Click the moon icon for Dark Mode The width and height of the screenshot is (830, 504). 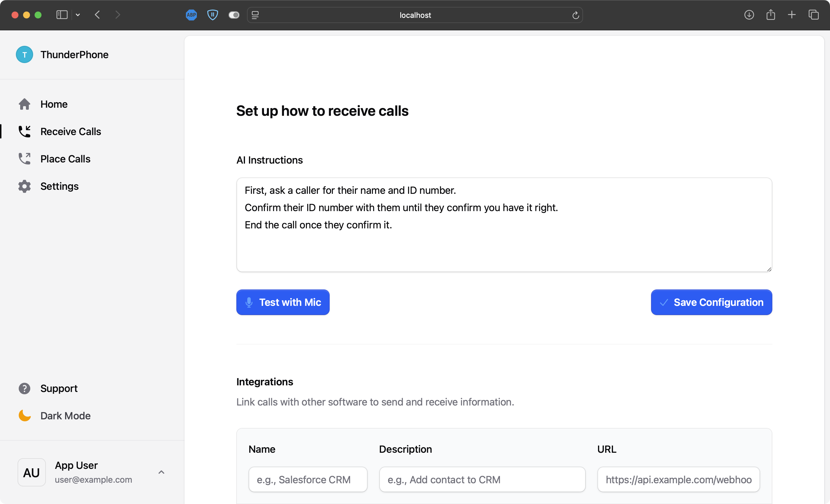point(24,416)
